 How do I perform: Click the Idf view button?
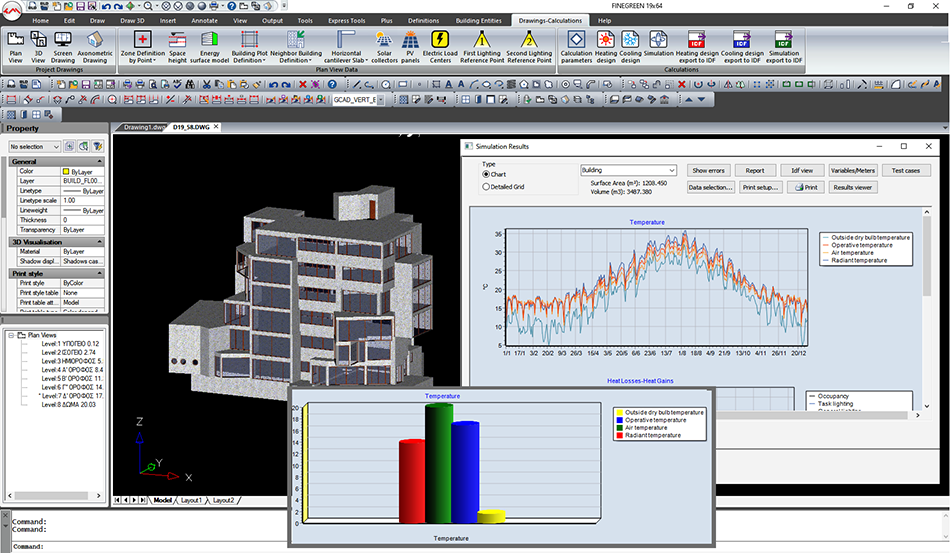802,171
